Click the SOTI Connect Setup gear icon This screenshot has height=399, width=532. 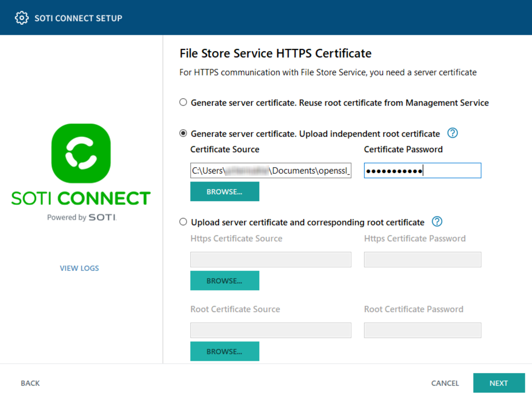[x=21, y=18]
